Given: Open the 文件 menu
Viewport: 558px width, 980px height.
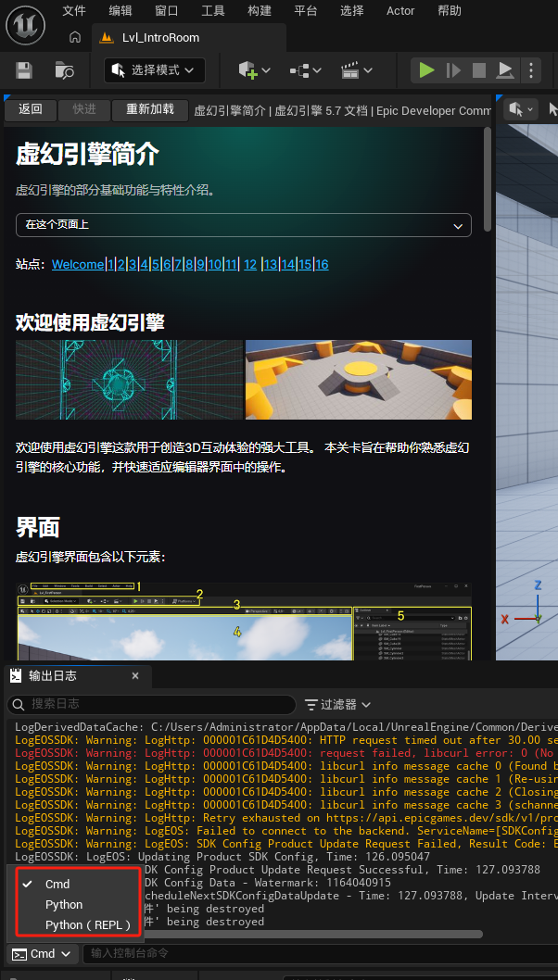Looking at the screenshot, I should coord(74,10).
